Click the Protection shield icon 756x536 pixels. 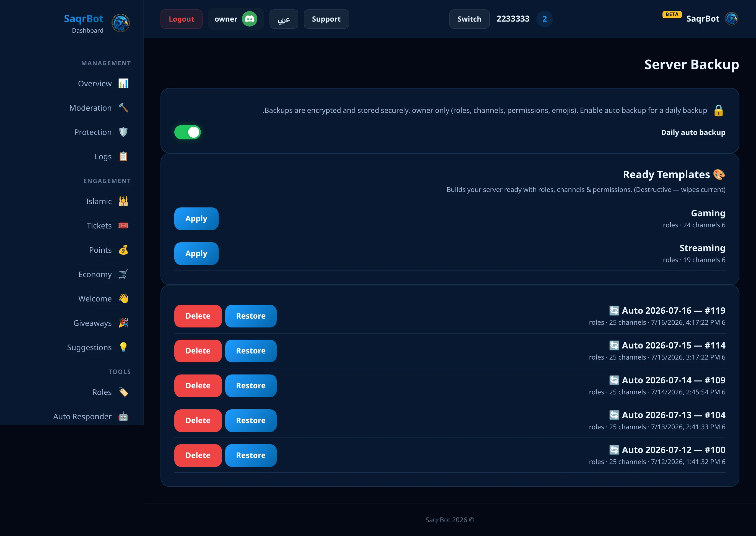coord(123,132)
